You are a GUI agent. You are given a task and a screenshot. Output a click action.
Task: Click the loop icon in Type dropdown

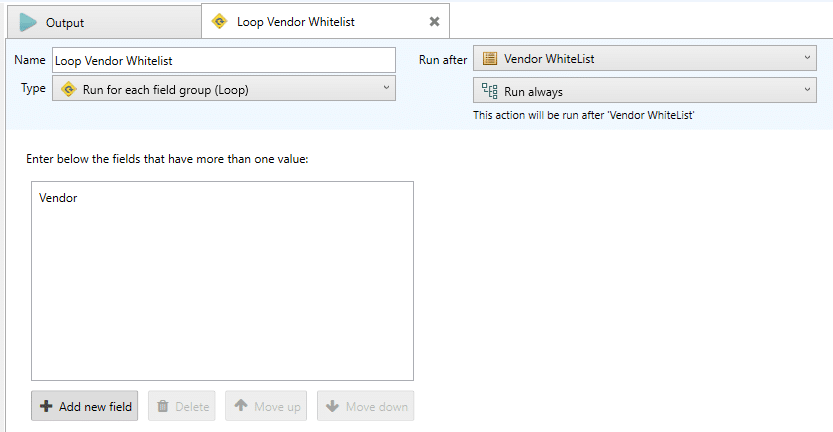point(69,89)
